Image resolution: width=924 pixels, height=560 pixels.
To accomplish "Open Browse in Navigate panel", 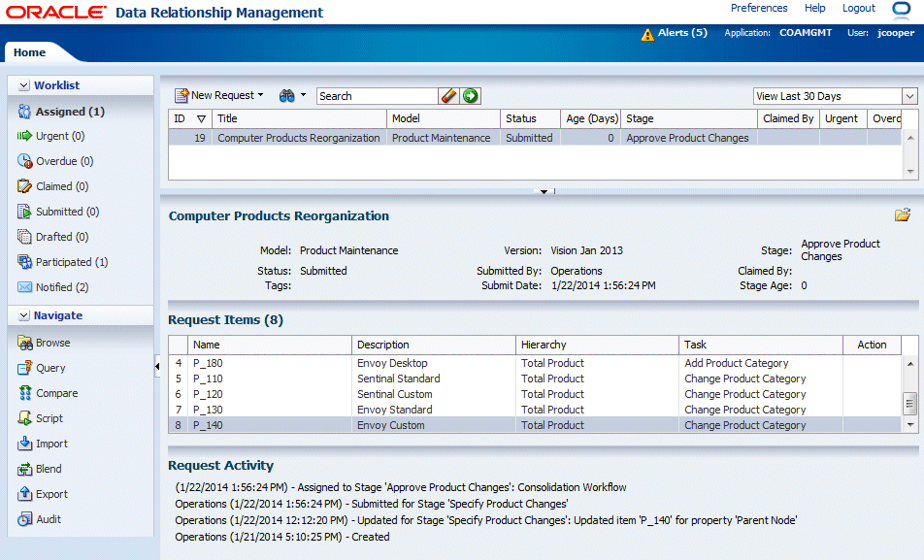I will (x=52, y=343).
